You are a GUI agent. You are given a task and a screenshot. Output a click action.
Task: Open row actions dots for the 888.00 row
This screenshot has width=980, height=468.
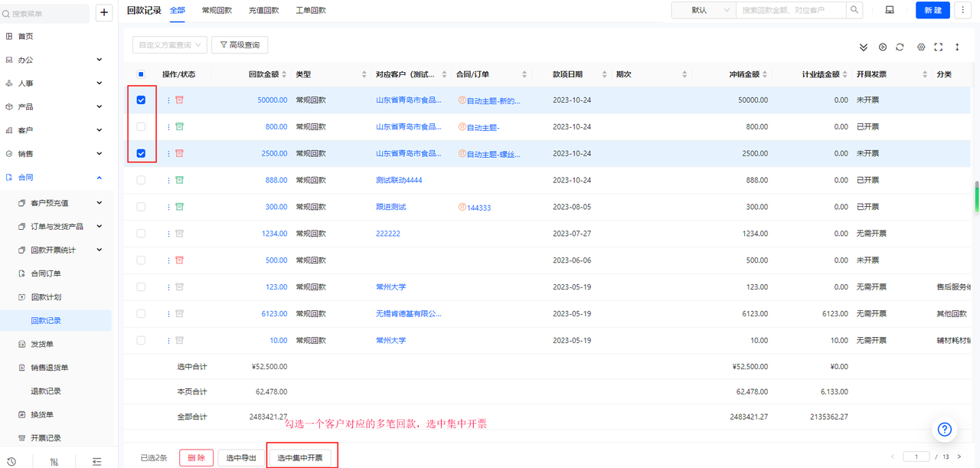[168, 180]
